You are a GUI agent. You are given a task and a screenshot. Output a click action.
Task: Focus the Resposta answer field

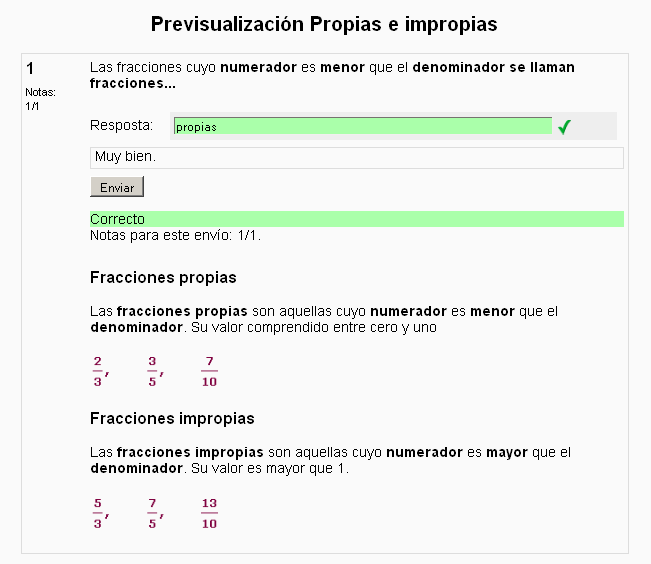(x=362, y=126)
